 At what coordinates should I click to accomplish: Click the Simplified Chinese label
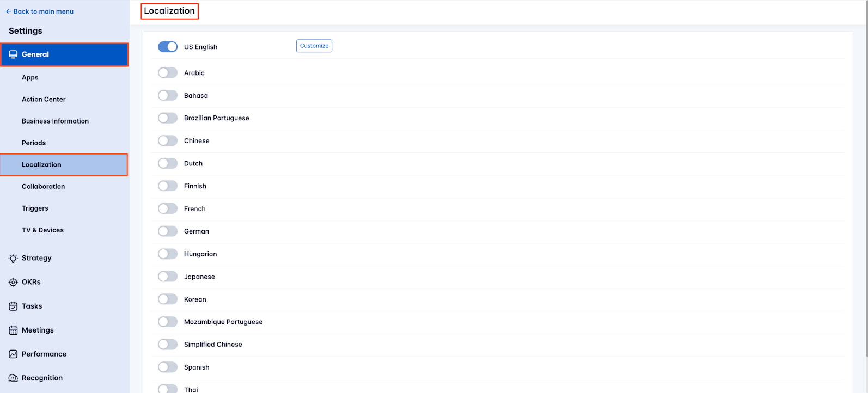click(x=213, y=345)
